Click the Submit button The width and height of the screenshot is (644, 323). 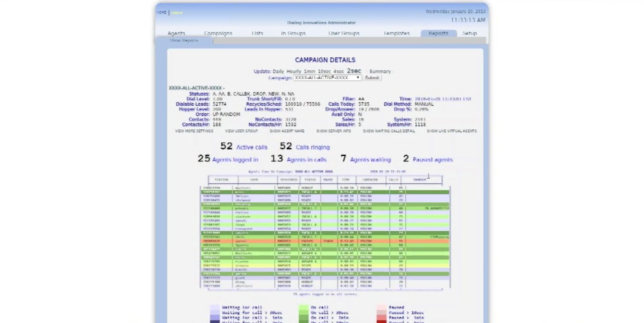(x=372, y=77)
